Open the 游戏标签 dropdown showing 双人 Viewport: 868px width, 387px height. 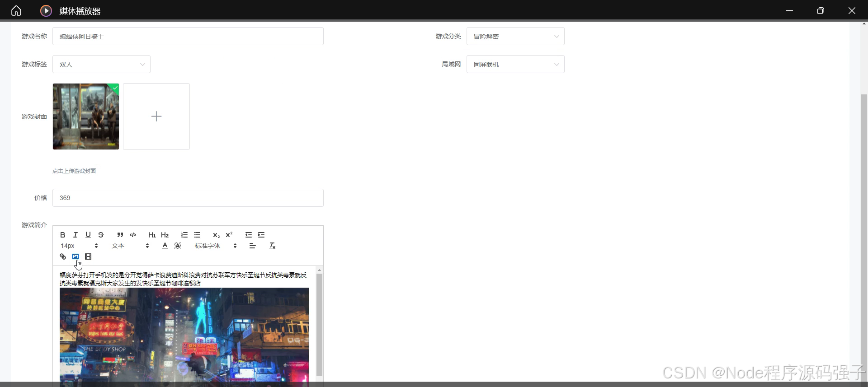point(101,64)
